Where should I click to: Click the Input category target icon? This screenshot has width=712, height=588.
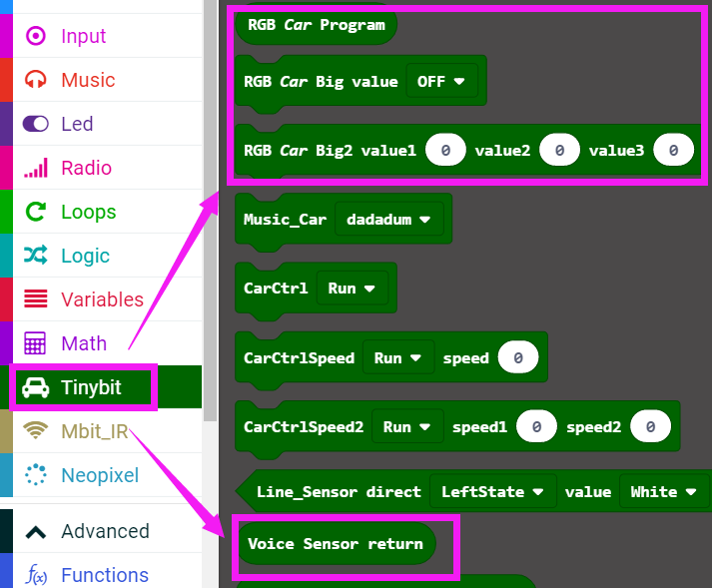click(36, 36)
